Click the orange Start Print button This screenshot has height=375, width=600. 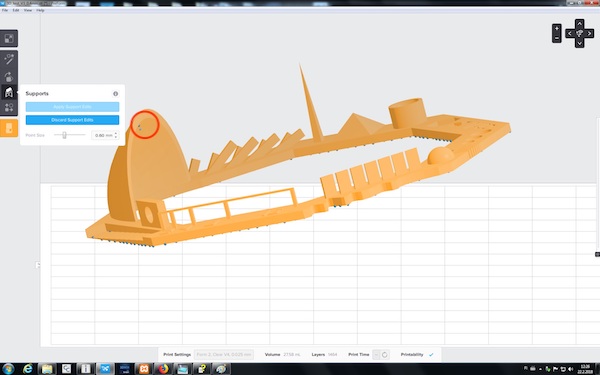[9, 128]
